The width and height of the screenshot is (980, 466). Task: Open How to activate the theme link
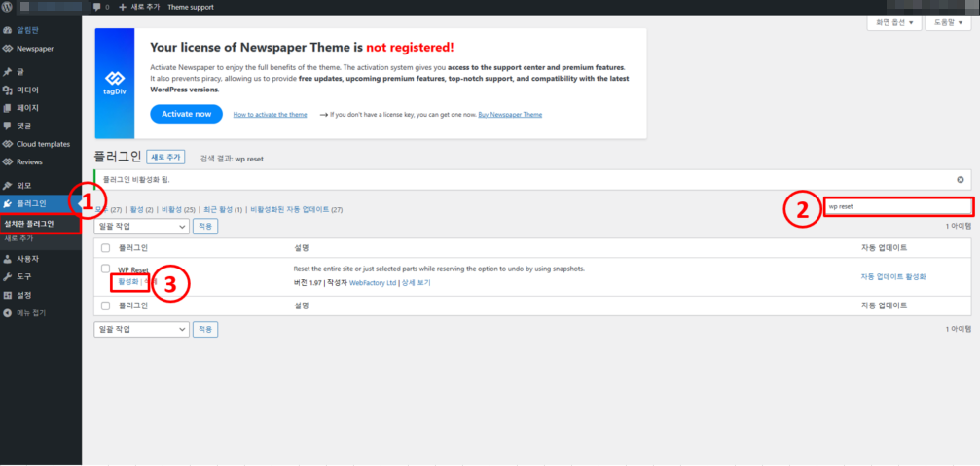click(270, 115)
